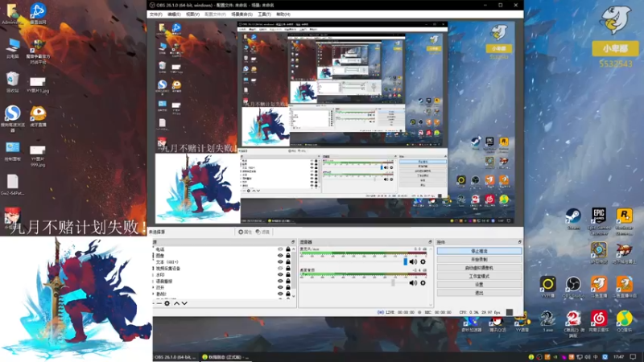The height and width of the screenshot is (362, 644).
Task: Open 搜狗高速浏览器 desktop icon
Action: pos(12,118)
